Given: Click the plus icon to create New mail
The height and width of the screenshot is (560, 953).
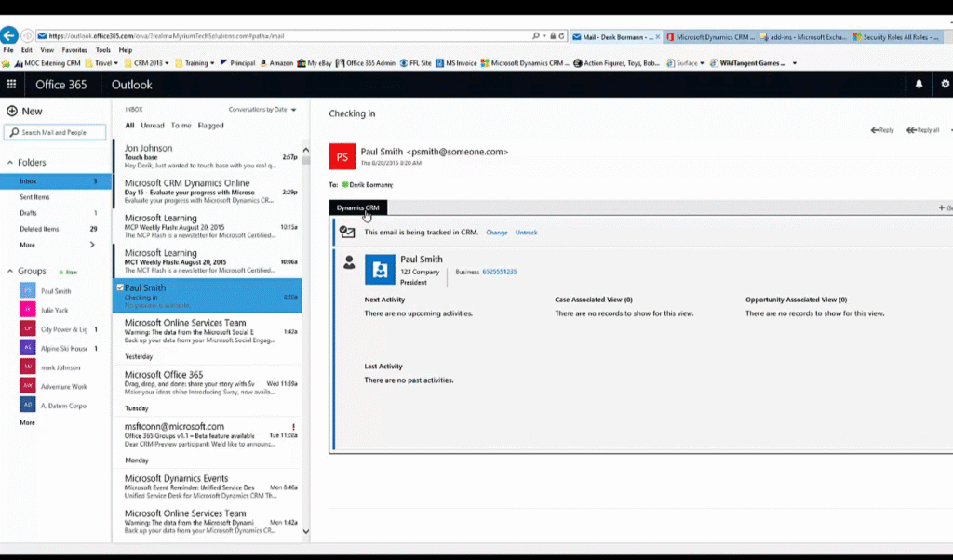Looking at the screenshot, I should pyautogui.click(x=11, y=111).
